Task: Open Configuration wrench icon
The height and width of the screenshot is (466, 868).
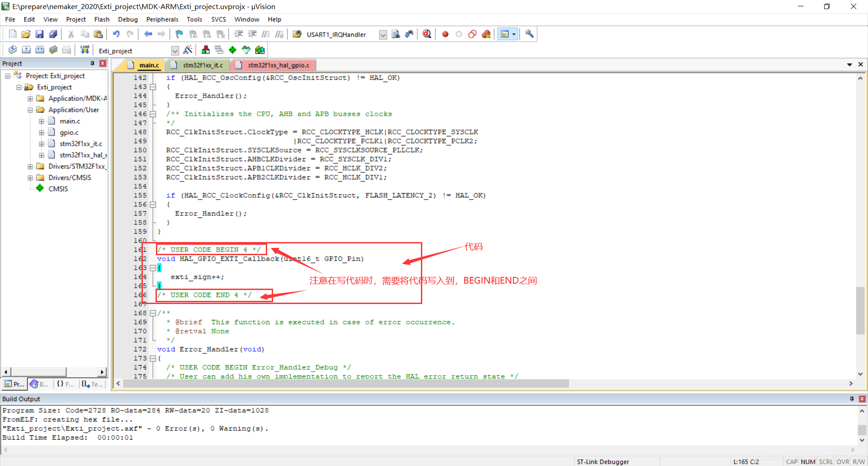Action: (529, 34)
